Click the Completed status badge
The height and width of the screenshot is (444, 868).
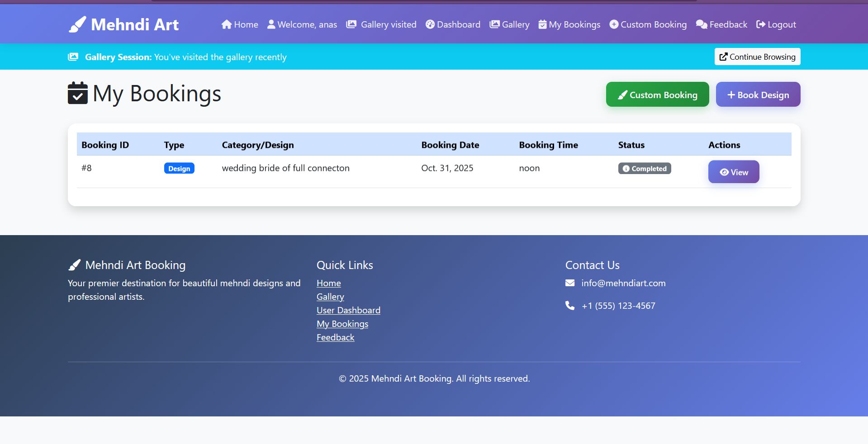[x=644, y=168]
